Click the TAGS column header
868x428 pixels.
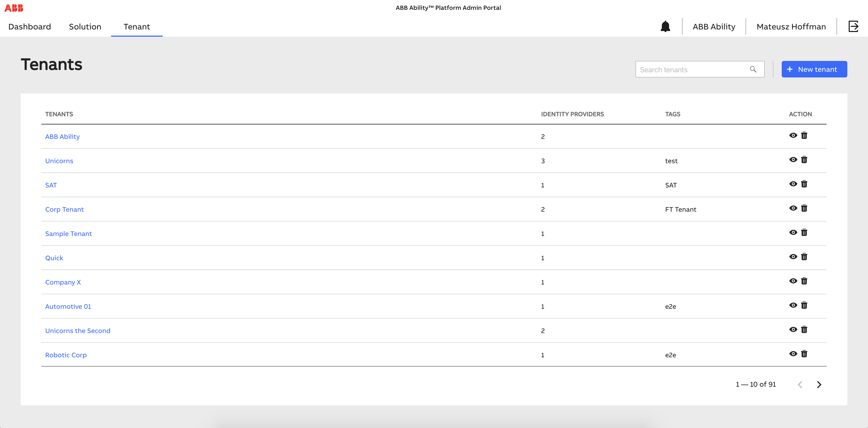click(x=672, y=114)
